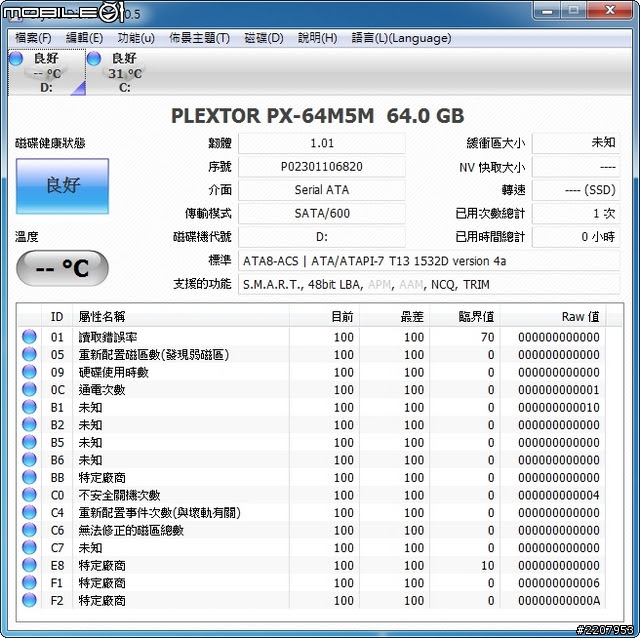Screen dimensions: 640x638
Task: Click the status orb for attribute BB
Action: [x=29, y=477]
